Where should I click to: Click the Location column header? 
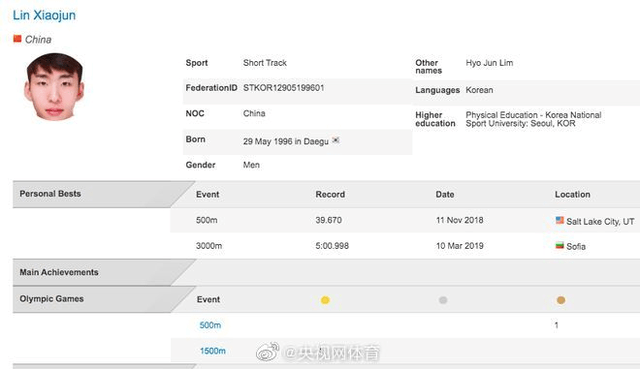pyautogui.click(x=572, y=194)
